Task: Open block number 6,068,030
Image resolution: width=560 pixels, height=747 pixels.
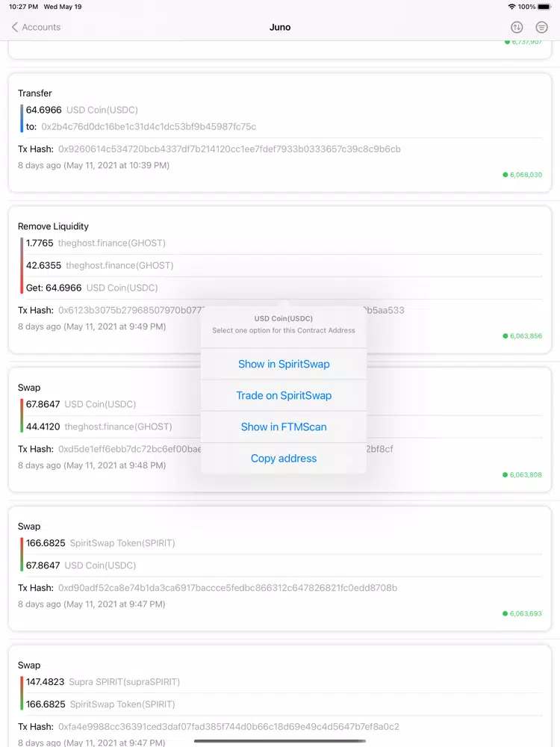Action: click(x=523, y=175)
